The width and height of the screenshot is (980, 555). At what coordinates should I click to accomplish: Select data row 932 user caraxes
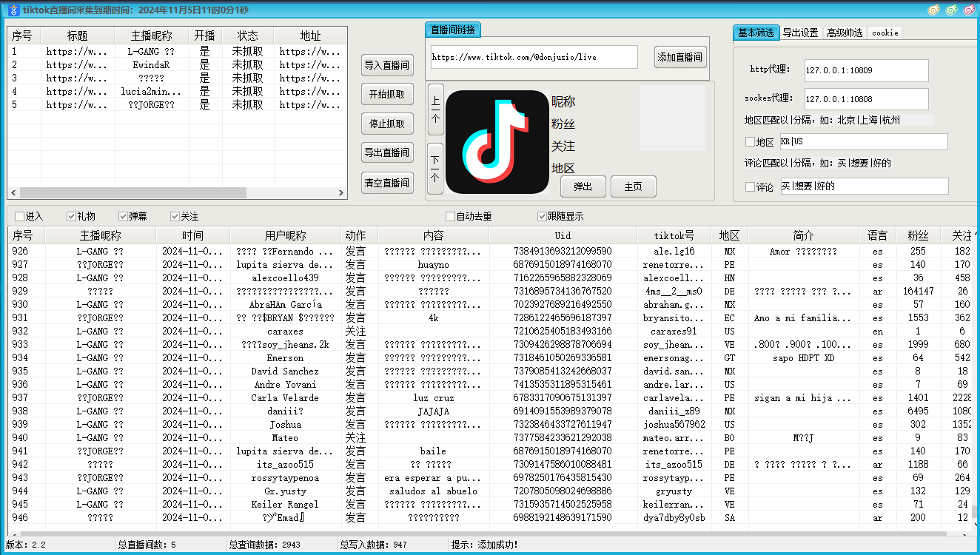[489, 331]
